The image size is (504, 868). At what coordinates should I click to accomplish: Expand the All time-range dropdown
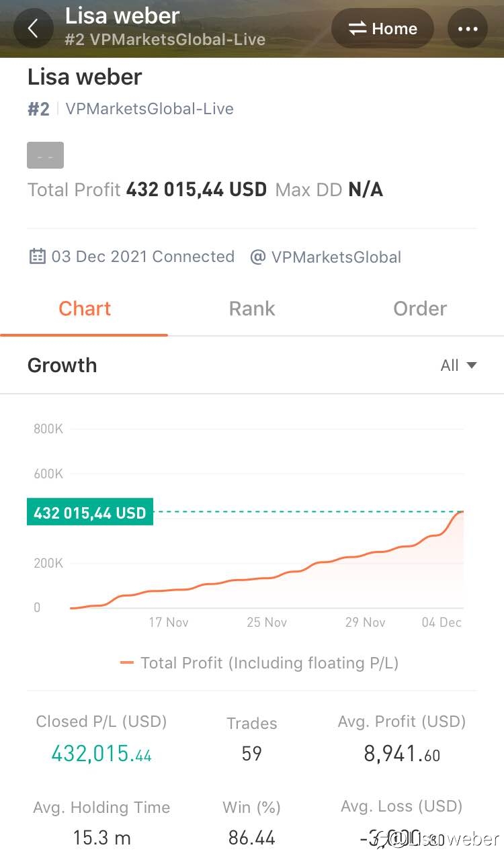458,365
